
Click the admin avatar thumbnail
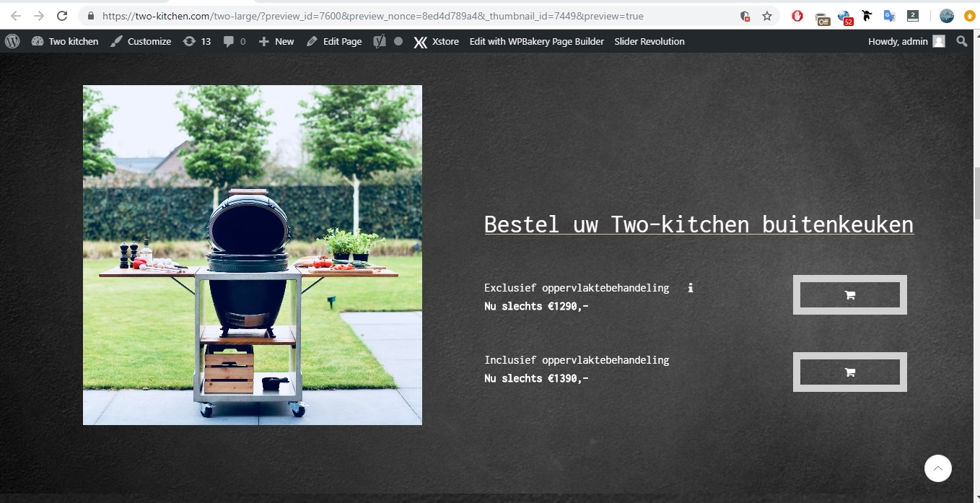click(939, 41)
